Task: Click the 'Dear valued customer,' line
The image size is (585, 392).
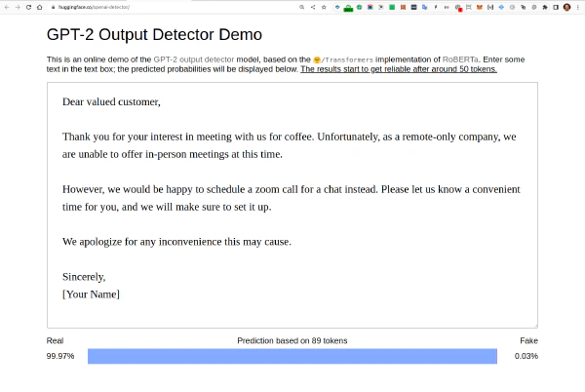Action: click(111, 101)
